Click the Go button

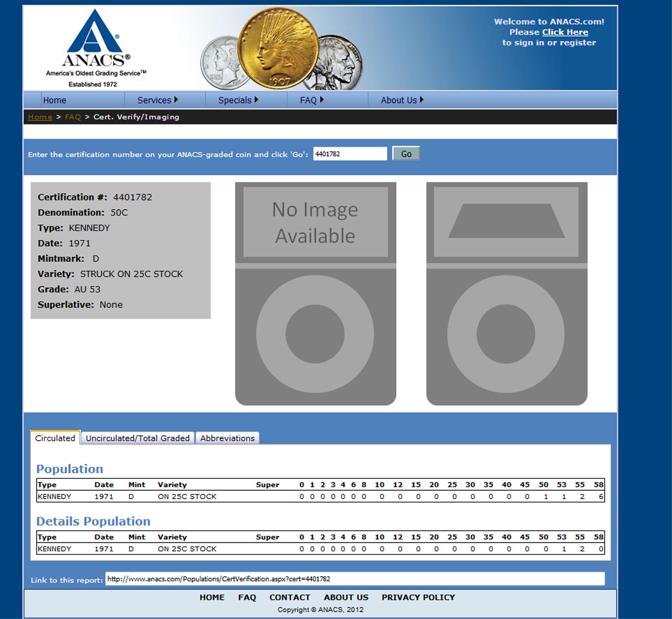[x=406, y=154]
